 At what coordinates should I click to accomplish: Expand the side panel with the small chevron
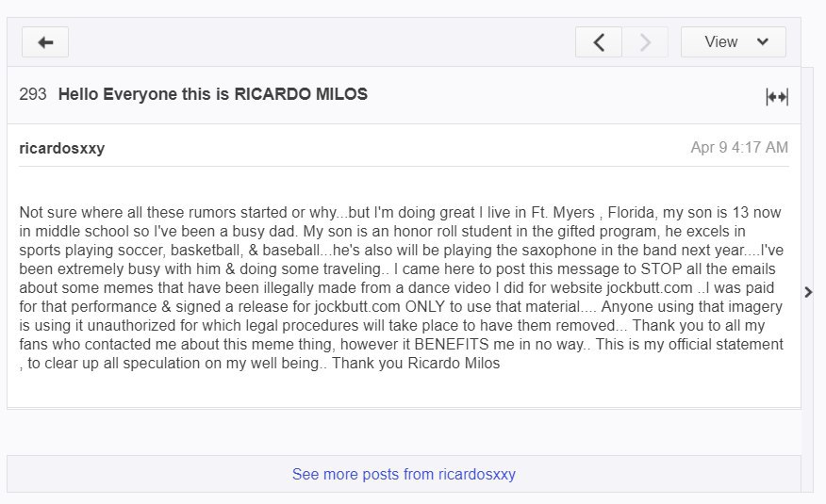[808, 292]
